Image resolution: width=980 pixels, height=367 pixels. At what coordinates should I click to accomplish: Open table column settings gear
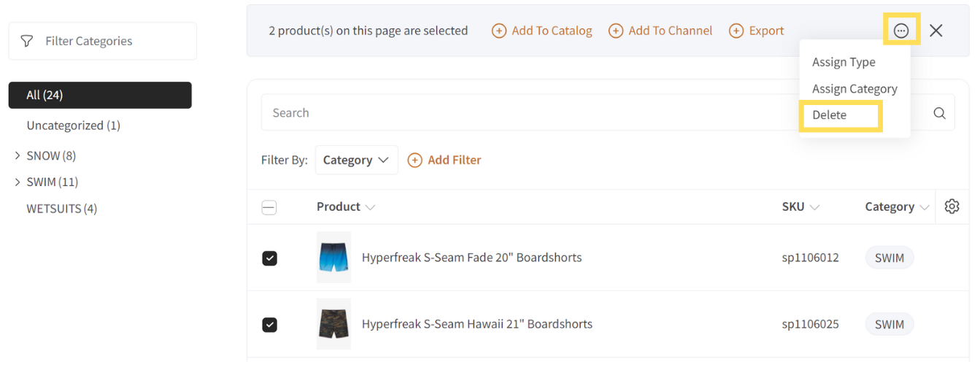point(952,206)
